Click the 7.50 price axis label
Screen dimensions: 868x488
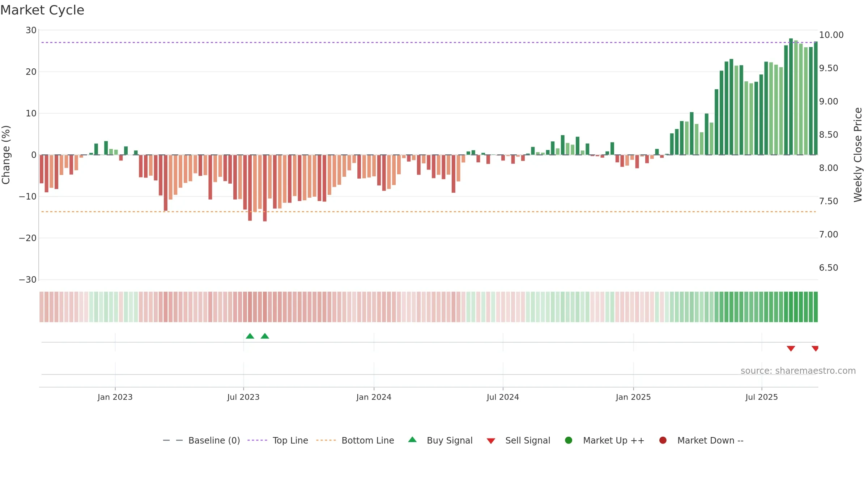point(829,201)
